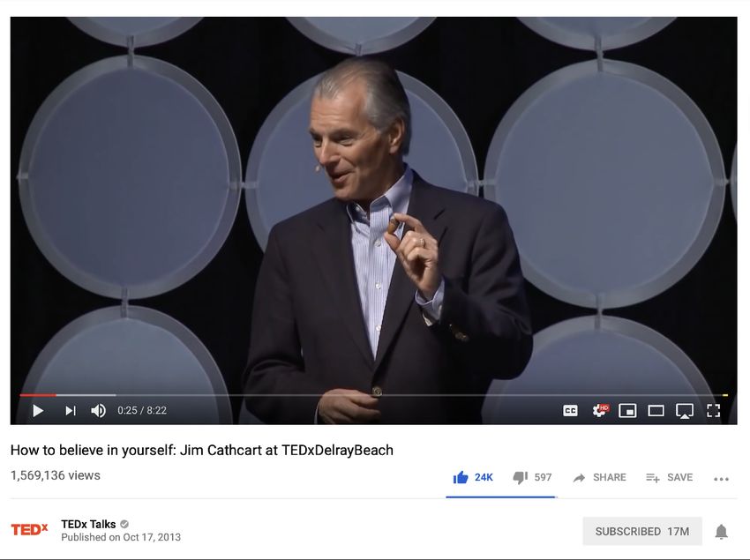This screenshot has width=750, height=560.
Task: Toggle closed captions on
Action: point(570,410)
